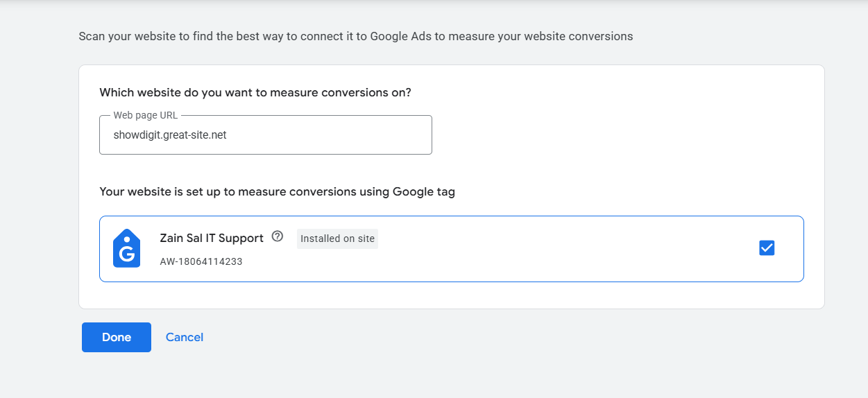868x398 pixels.
Task: Open help icon next to Zain Sal IT Support
Action: (278, 236)
